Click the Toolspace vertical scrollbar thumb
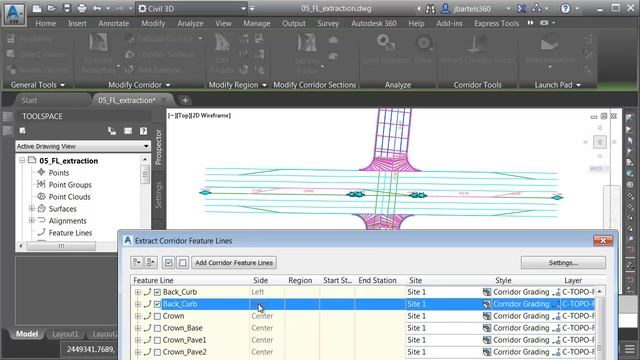Screen dimensions: 640x360 coord(145,174)
